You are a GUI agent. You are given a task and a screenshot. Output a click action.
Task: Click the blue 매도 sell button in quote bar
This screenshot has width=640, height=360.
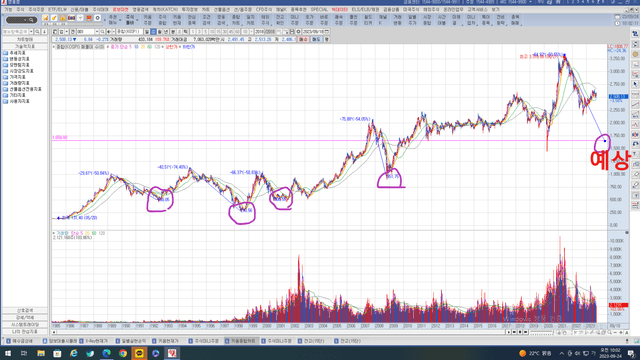[316, 40]
